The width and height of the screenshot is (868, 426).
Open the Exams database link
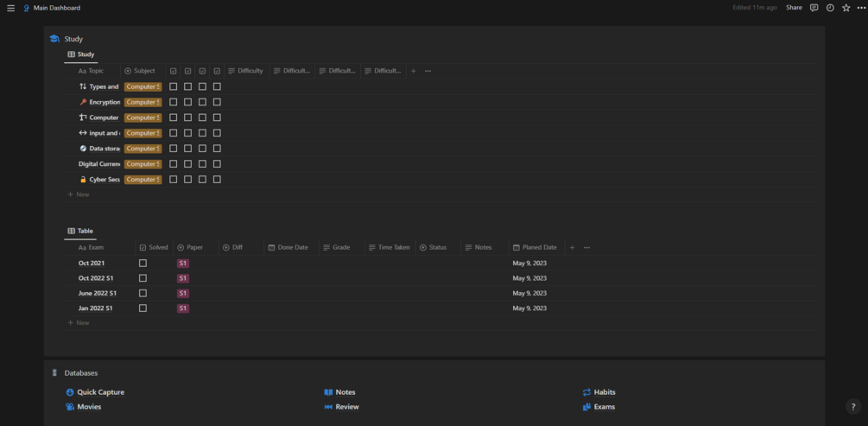(605, 407)
